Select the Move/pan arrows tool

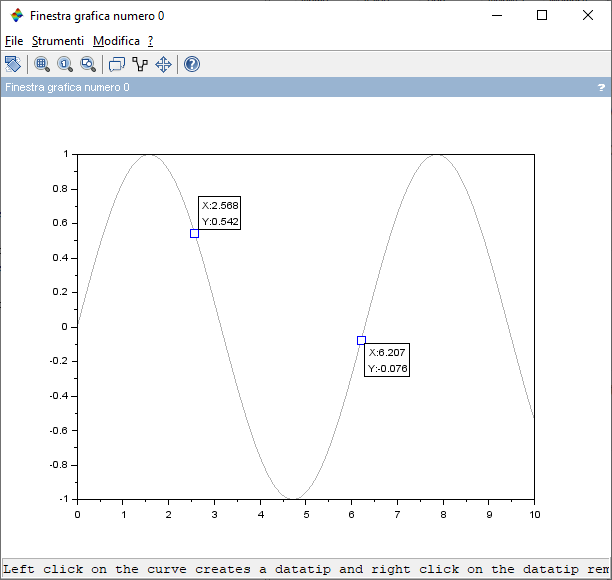click(163, 64)
